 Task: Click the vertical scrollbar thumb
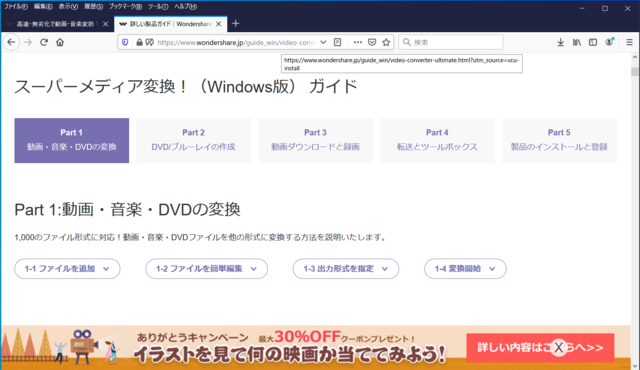634,72
